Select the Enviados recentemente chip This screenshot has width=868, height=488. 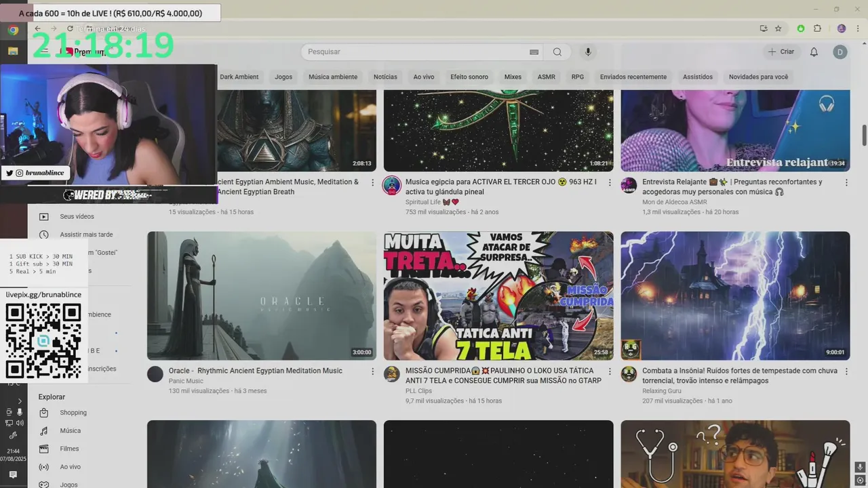pos(633,77)
